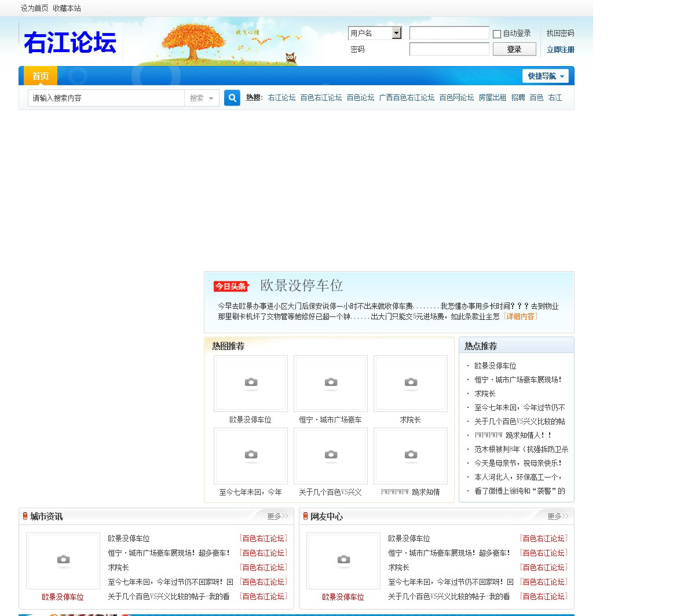The width and height of the screenshot is (695, 616).
Task: Expand the 用户名 login type dropdown
Action: [396, 33]
